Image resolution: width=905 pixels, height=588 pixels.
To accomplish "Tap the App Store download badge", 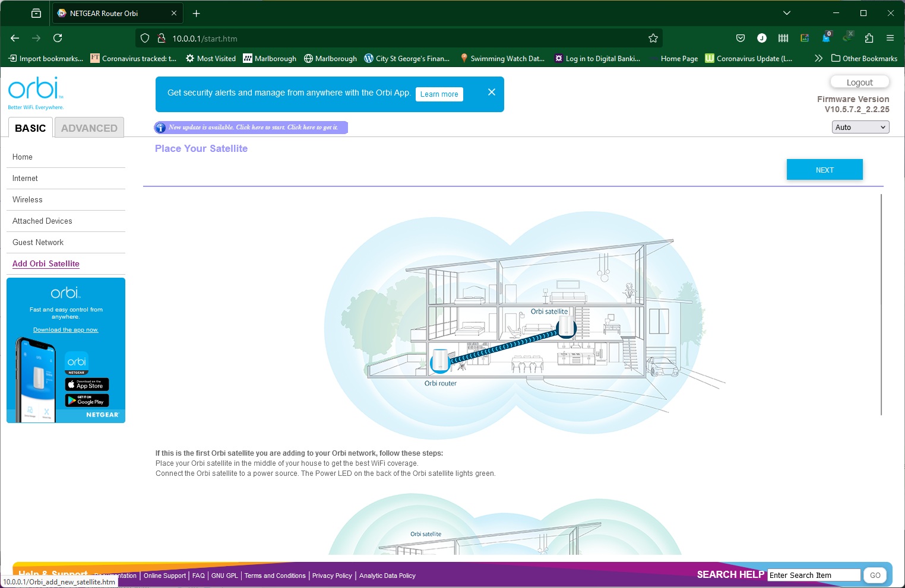I will pos(87,384).
